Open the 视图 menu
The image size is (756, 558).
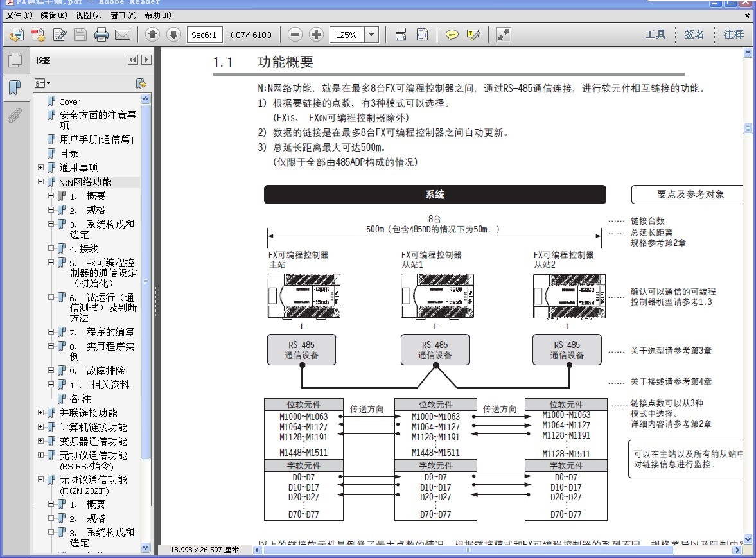click(x=88, y=15)
